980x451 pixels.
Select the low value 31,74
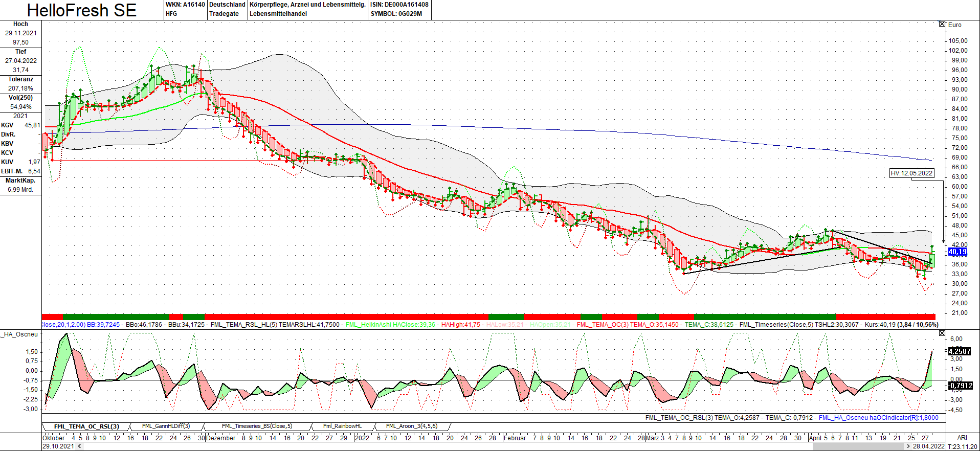click(x=21, y=70)
